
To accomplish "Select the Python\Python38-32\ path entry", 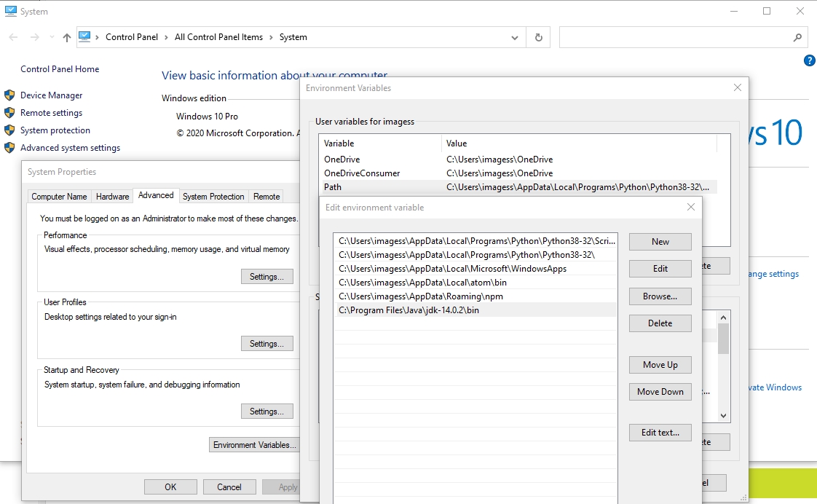I will click(x=475, y=255).
